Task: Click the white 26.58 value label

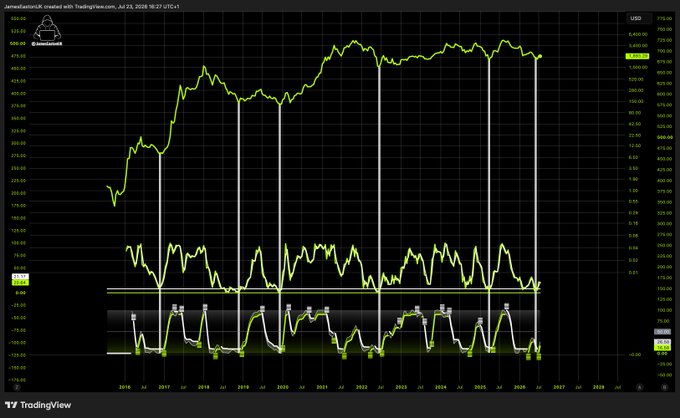Action: (662, 342)
